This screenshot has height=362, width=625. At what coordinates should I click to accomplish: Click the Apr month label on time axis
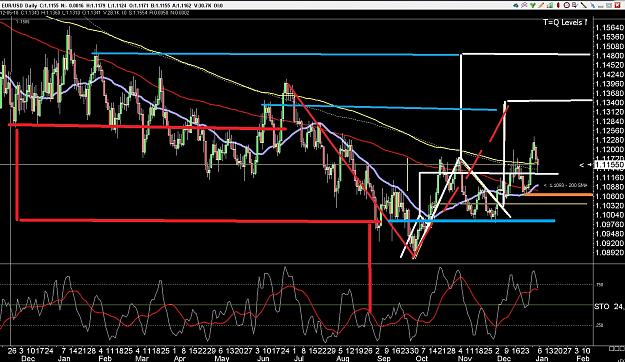[179, 358]
